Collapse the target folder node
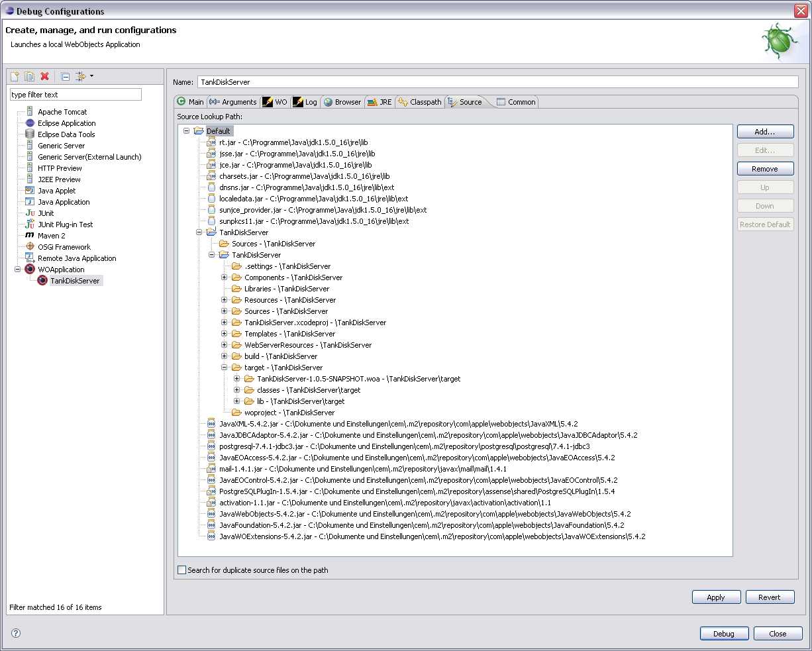The height and width of the screenshot is (651, 812). [x=225, y=368]
